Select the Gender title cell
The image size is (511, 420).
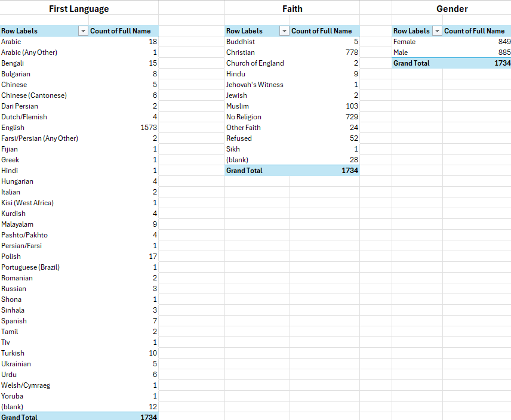(x=451, y=9)
